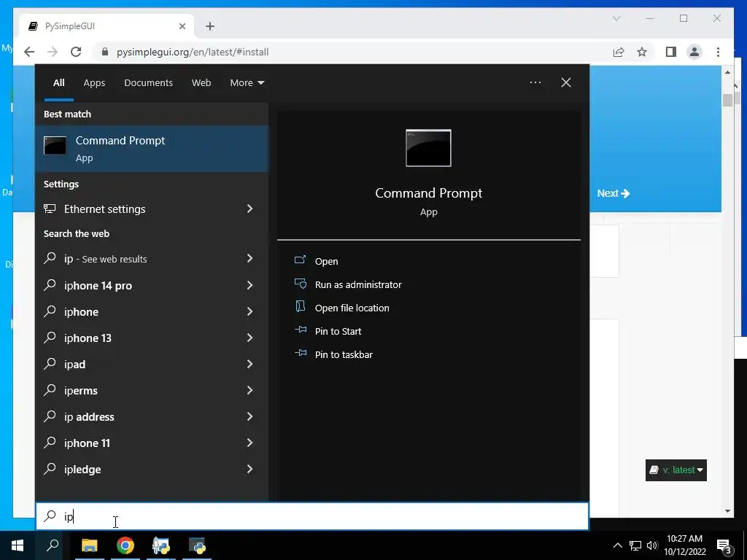The width and height of the screenshot is (747, 560).
Task: Open Chrome tab search chevron
Action: click(616, 18)
